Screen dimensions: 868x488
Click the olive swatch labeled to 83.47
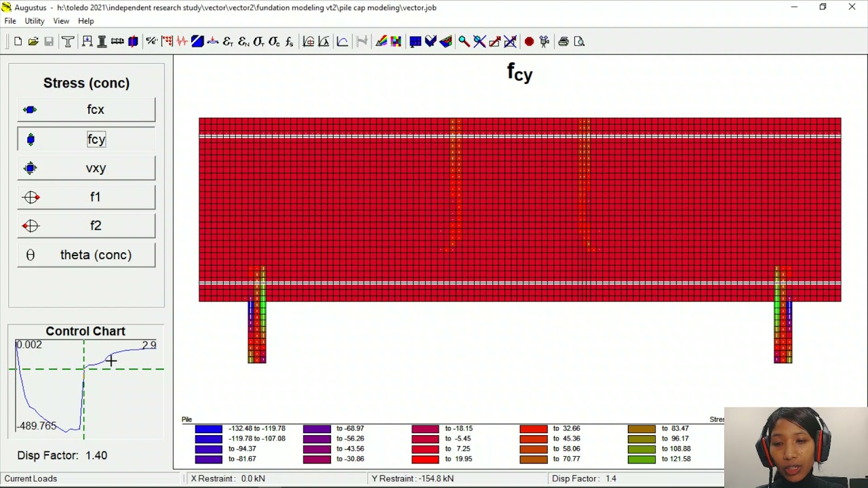[x=642, y=428]
